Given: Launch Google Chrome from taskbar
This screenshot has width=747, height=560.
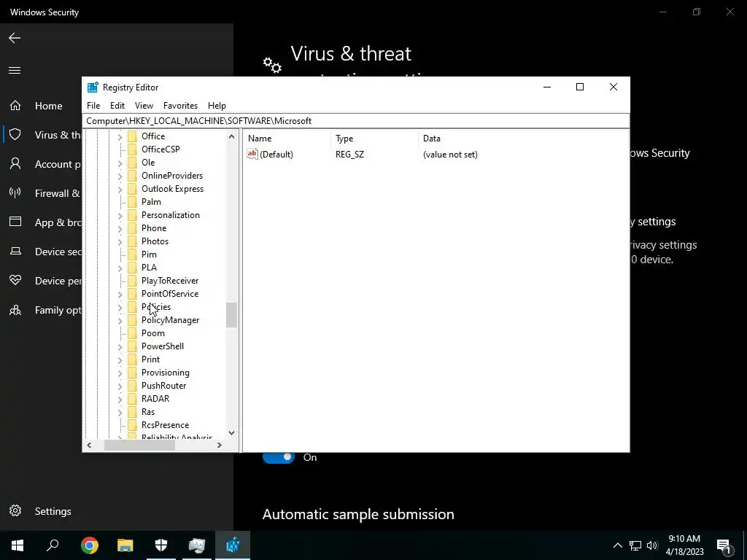Looking at the screenshot, I should (x=89, y=545).
